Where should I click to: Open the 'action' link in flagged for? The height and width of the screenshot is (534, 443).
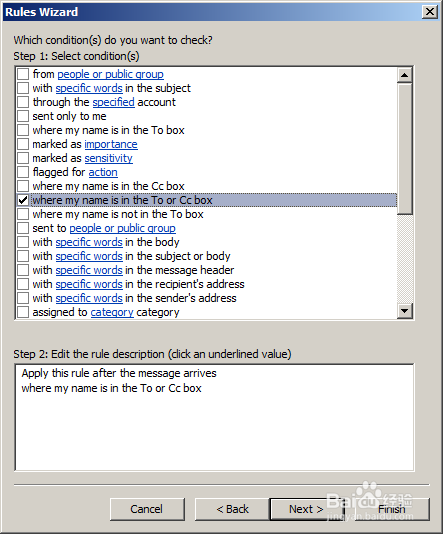point(103,172)
